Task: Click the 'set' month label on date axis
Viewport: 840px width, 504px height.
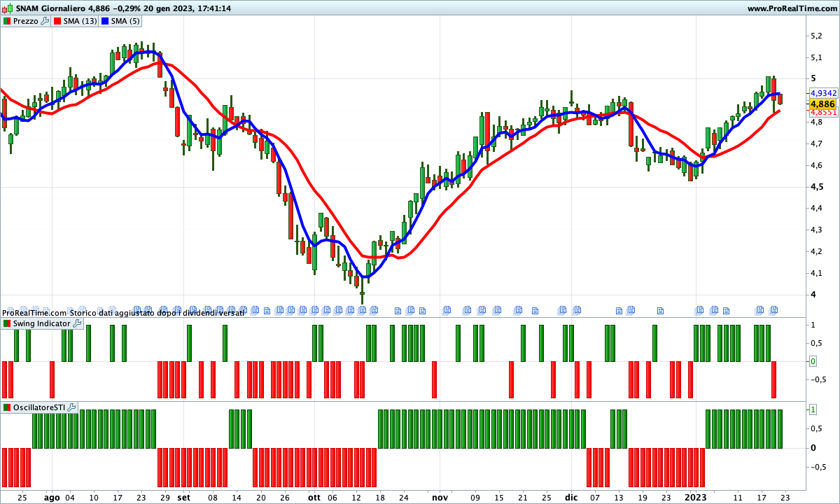Action: [183, 498]
